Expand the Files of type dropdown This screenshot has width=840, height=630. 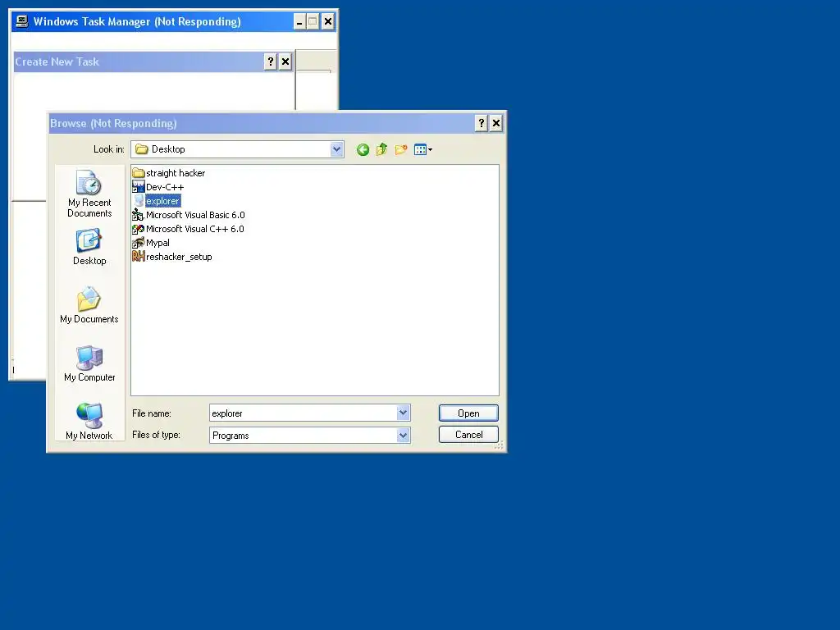click(x=403, y=435)
